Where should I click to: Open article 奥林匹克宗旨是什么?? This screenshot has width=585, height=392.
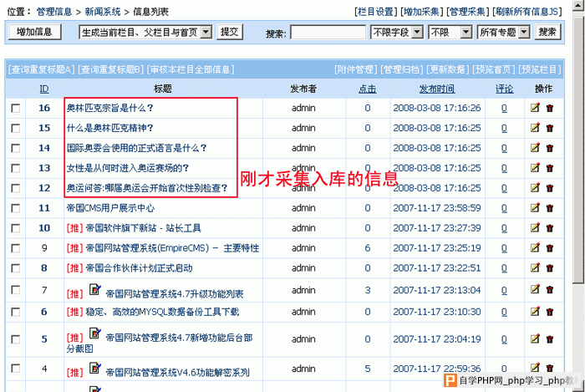pyautogui.click(x=109, y=108)
